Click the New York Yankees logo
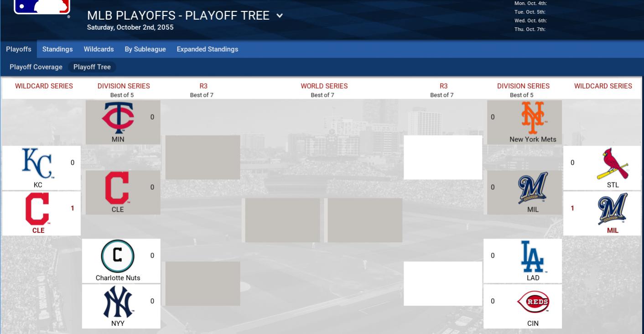644x334 pixels. pyautogui.click(x=118, y=302)
